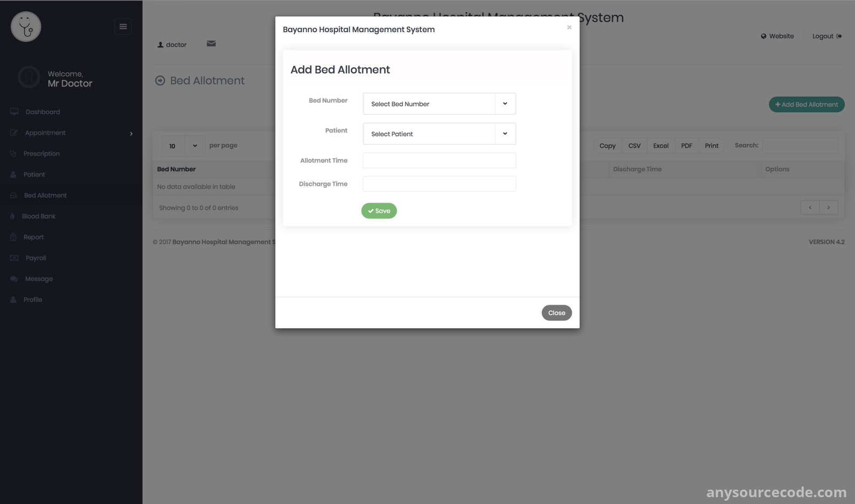Click the Payroll money icon
The image size is (855, 504).
(x=14, y=258)
